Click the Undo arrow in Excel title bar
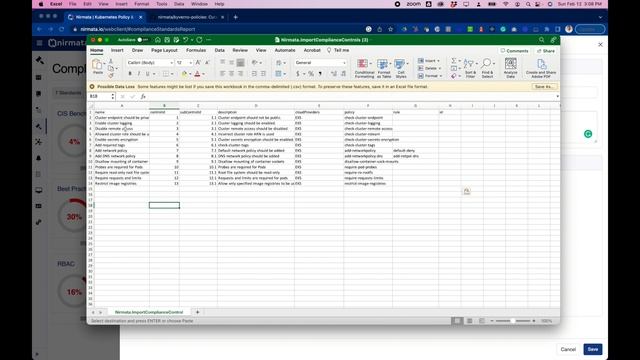This screenshot has height=360, width=640. (186, 40)
